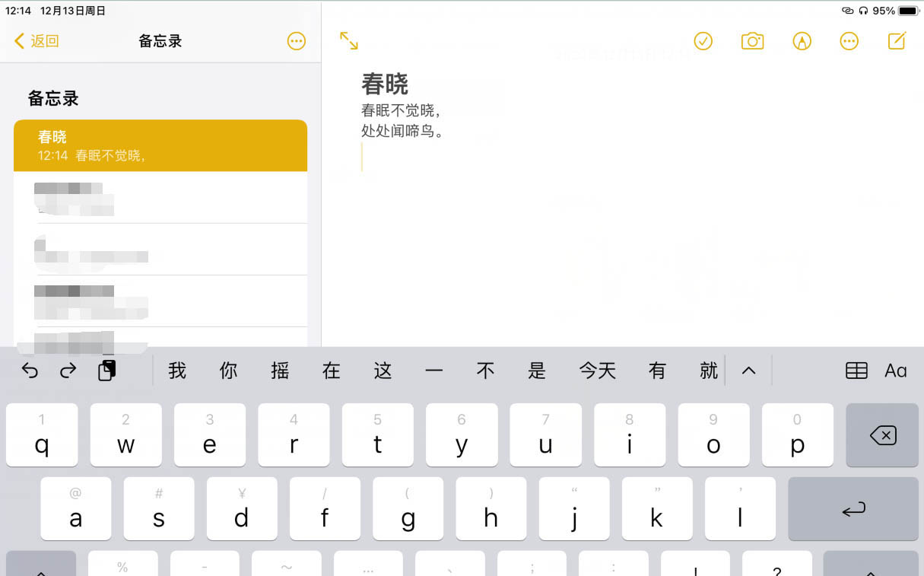Screen dimensions: 924x576
Task: Tap the backspace delete key
Action: (x=882, y=435)
